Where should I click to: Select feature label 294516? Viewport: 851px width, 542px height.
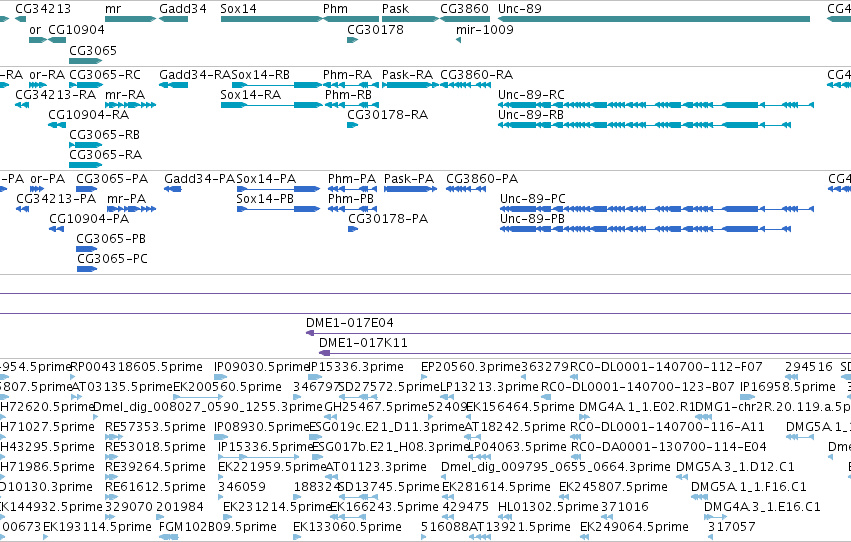click(809, 367)
